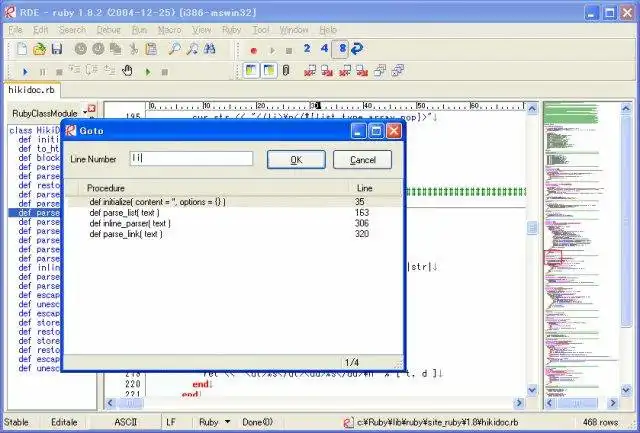Open the Window menu

click(294, 30)
